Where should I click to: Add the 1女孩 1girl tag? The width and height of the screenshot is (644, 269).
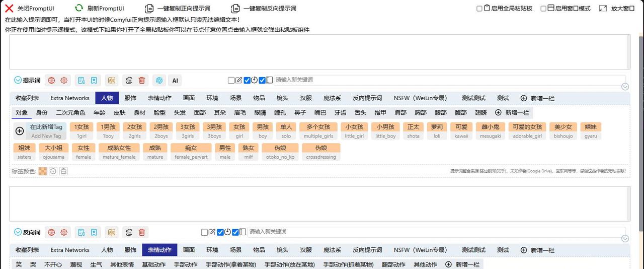81,131
